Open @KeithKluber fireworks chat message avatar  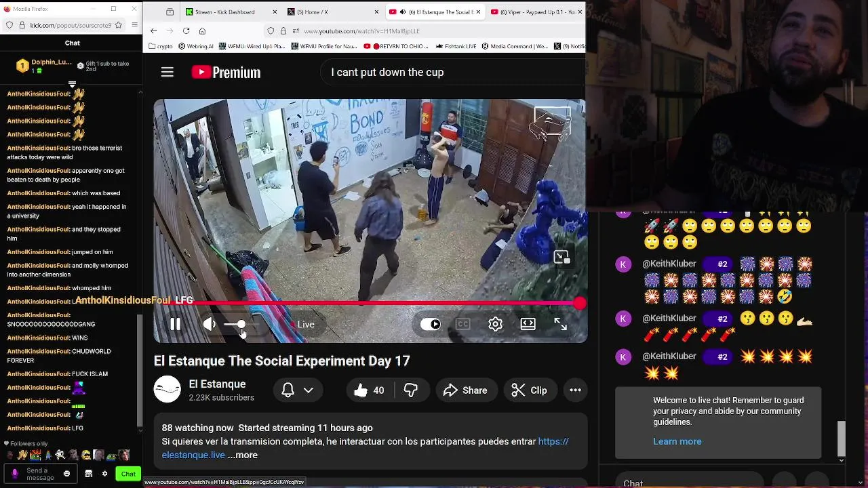tap(623, 264)
